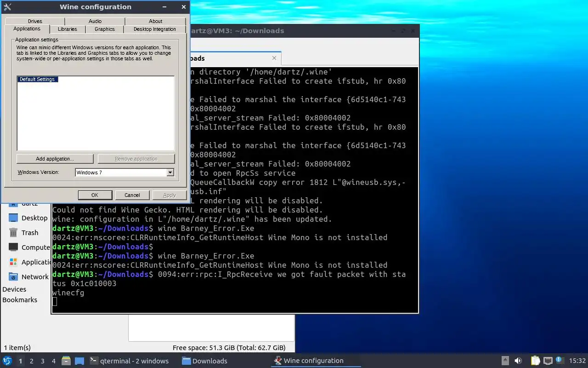The height and width of the screenshot is (368, 588).
Task: Switch to the Graphics tab
Action: pyautogui.click(x=105, y=29)
